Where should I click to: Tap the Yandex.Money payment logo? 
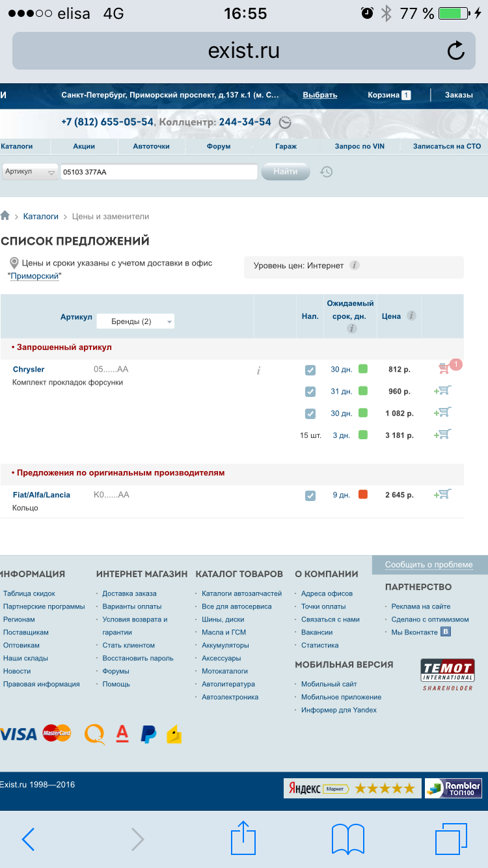pos(174,734)
